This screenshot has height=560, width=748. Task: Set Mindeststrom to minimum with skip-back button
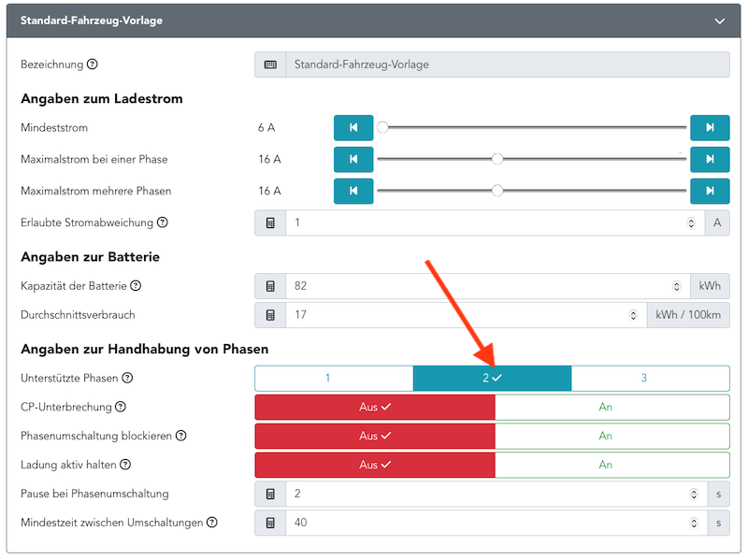353,127
